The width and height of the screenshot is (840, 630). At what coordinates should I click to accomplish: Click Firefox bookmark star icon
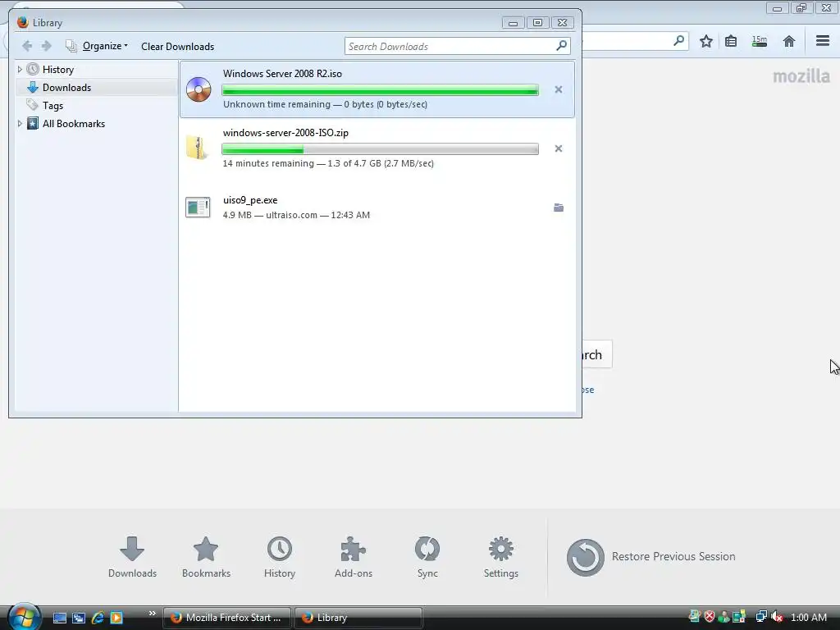[x=706, y=41]
